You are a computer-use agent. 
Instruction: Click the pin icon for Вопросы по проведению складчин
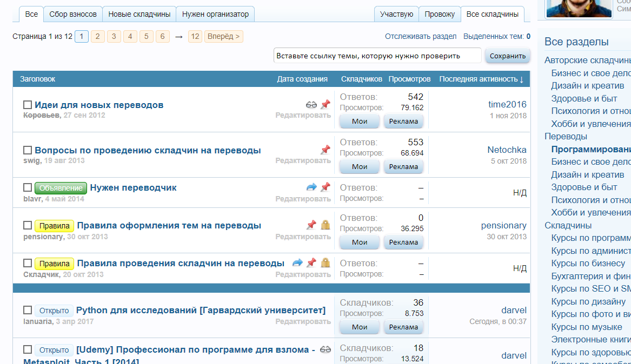pos(325,150)
